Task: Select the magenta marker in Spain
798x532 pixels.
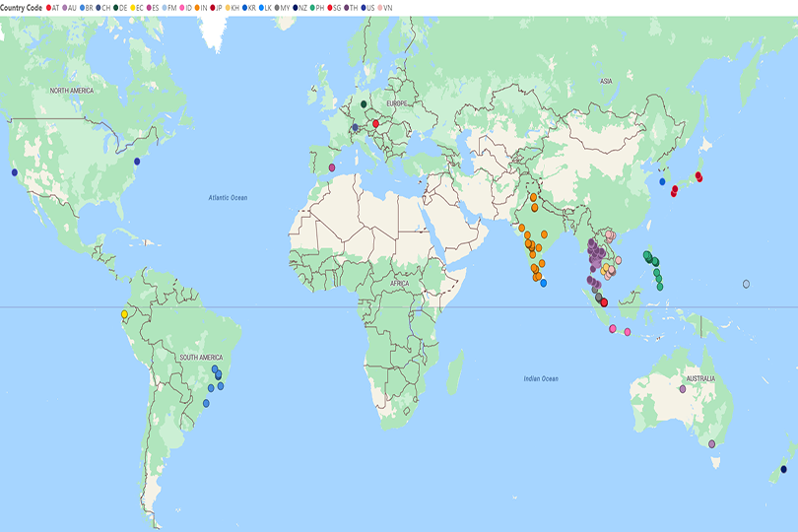Action: 332,167
